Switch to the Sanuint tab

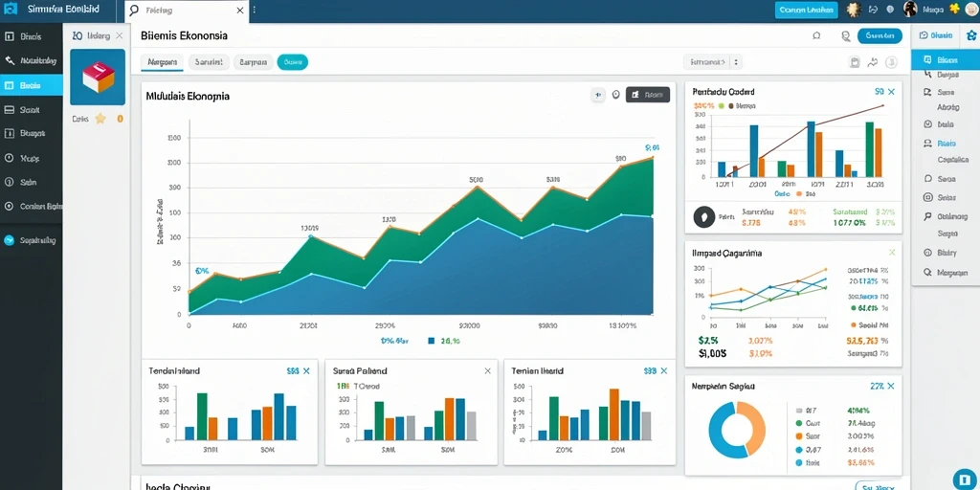coord(209,62)
